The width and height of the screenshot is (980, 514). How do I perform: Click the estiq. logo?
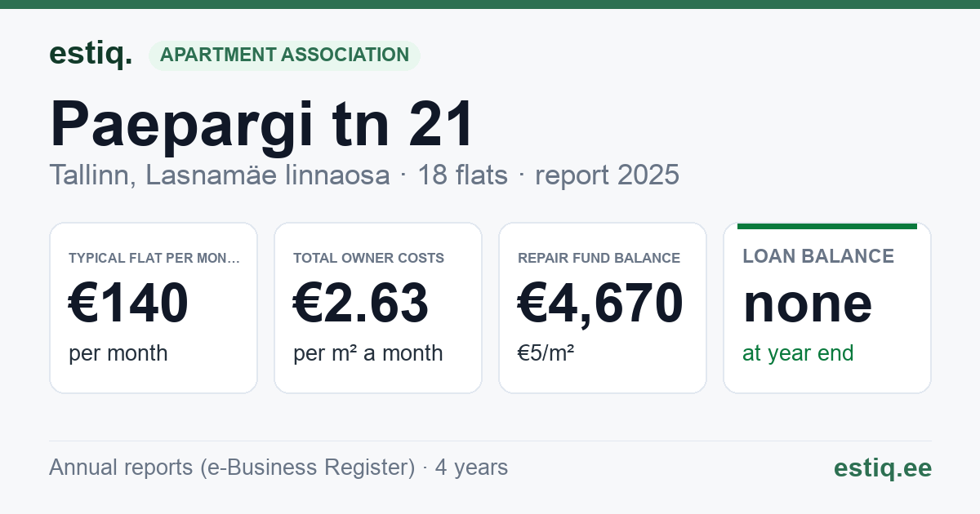point(90,54)
